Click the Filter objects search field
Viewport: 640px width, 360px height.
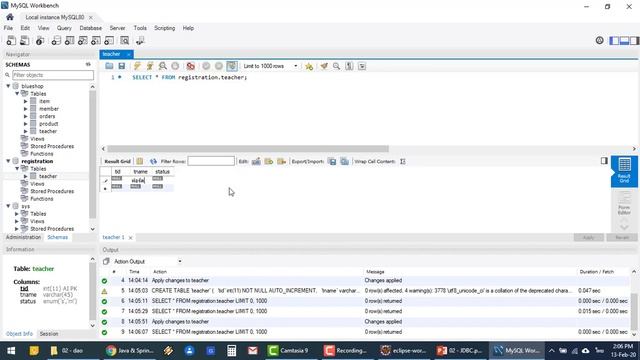53,75
